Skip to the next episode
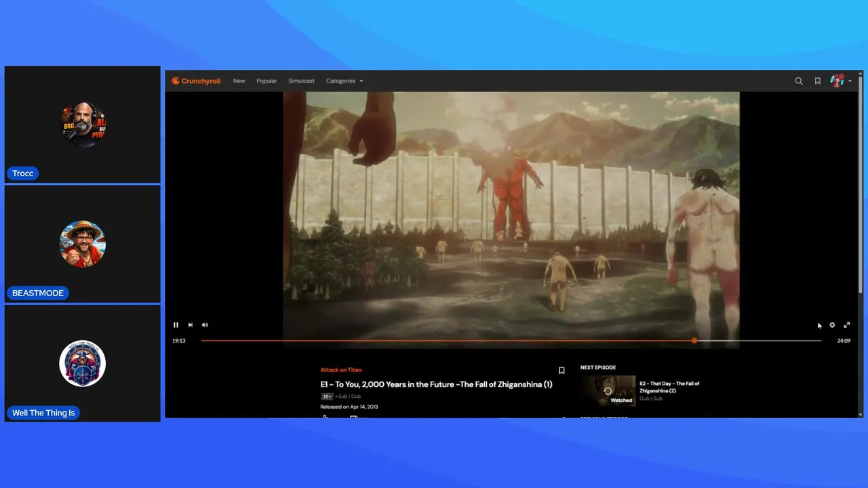Image resolution: width=868 pixels, height=488 pixels. click(191, 325)
